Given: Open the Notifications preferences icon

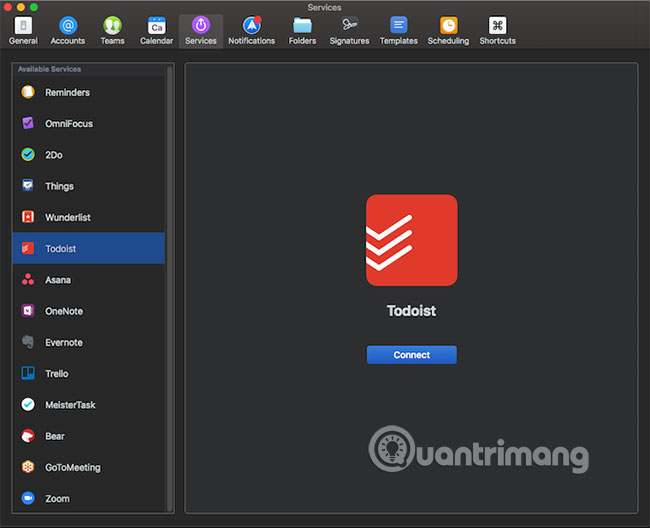Looking at the screenshot, I should click(x=252, y=26).
